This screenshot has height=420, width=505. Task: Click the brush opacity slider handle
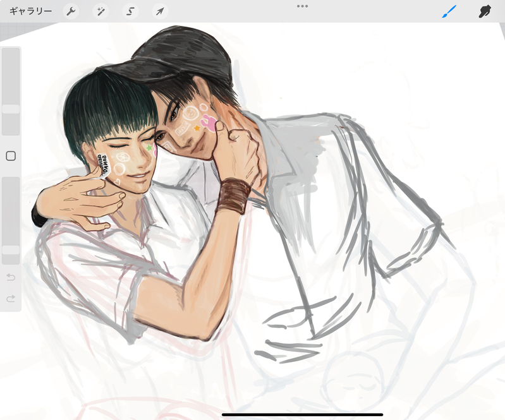pos(11,250)
